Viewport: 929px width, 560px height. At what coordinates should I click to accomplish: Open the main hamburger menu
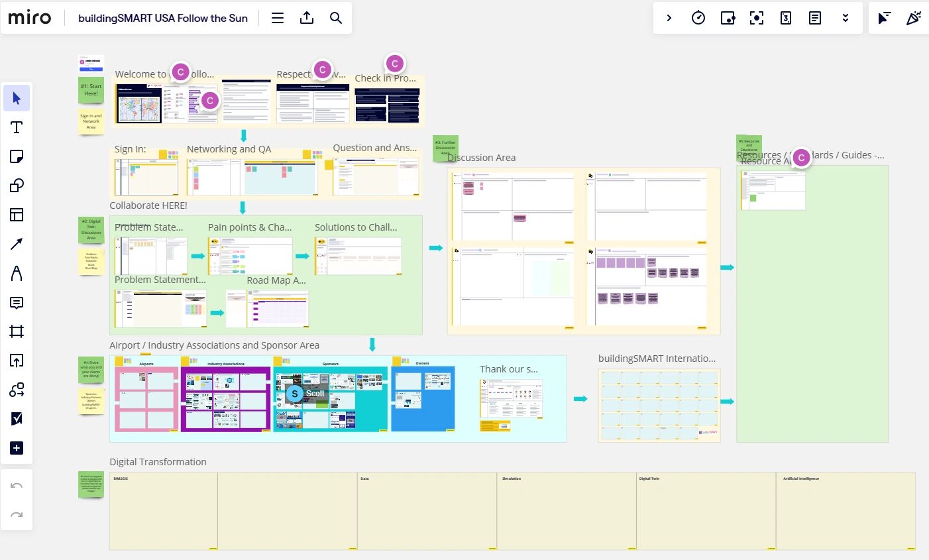point(278,18)
